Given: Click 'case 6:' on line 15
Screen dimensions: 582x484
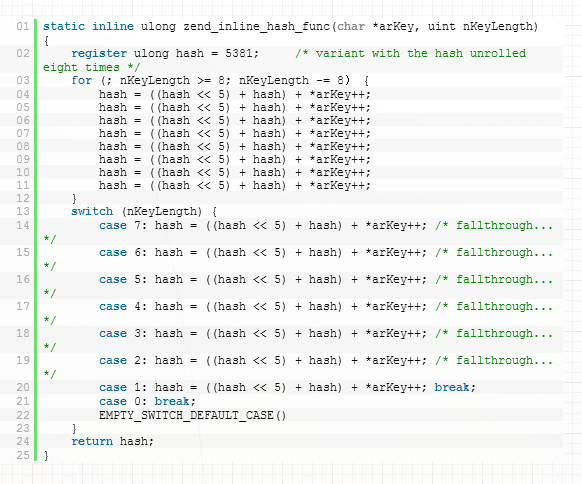Looking at the screenshot, I should (x=123, y=252).
